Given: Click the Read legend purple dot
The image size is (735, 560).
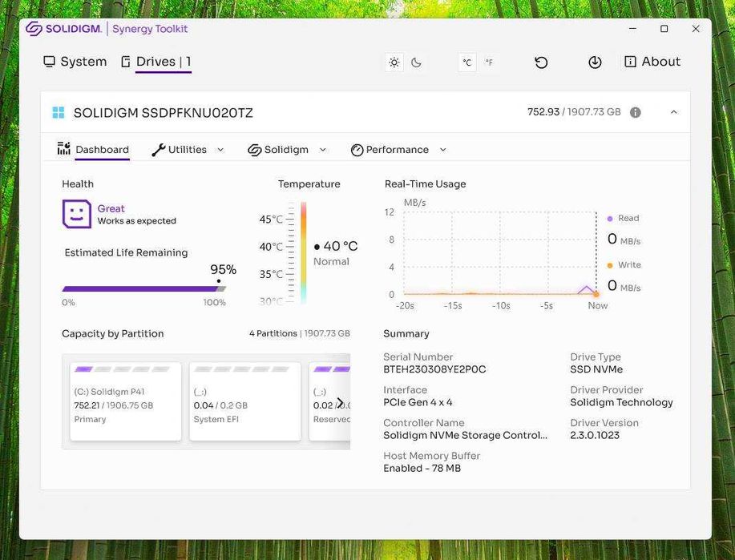Looking at the screenshot, I should 610,219.
